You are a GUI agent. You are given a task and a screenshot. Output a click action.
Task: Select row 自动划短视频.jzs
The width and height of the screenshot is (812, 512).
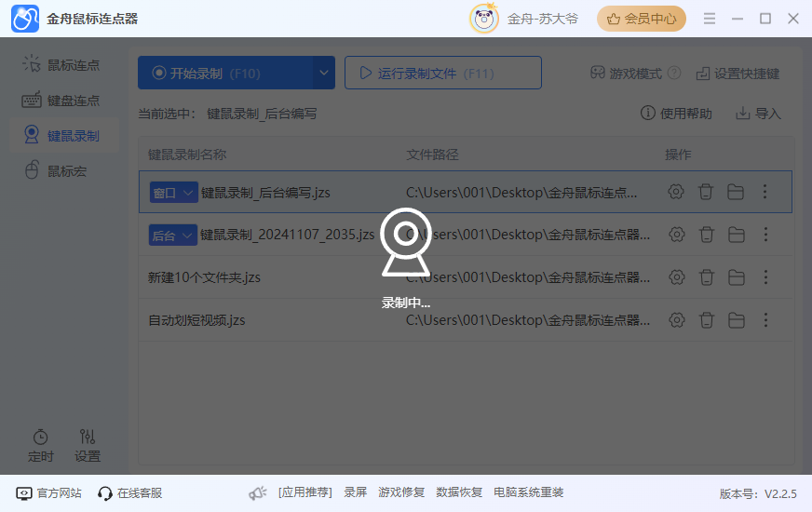coord(466,320)
